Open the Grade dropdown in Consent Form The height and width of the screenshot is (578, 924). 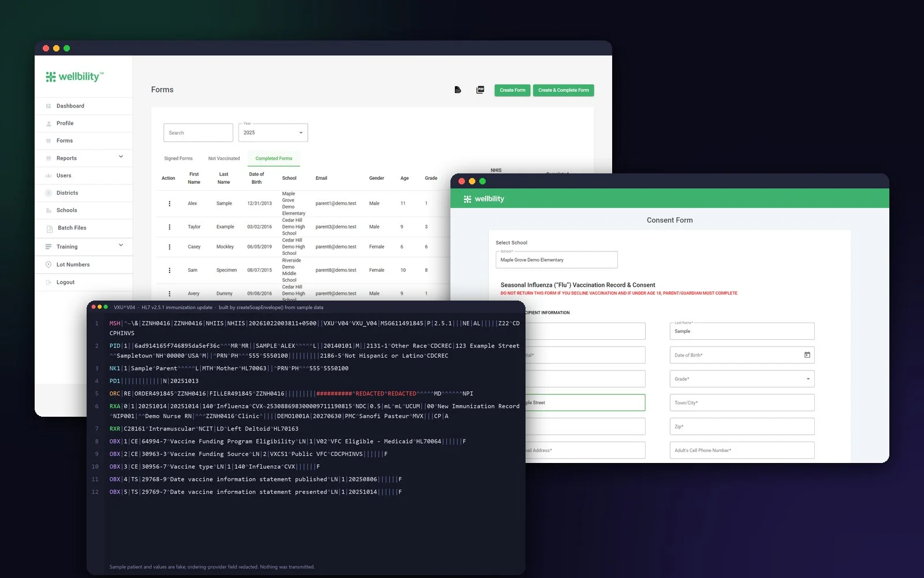point(742,379)
